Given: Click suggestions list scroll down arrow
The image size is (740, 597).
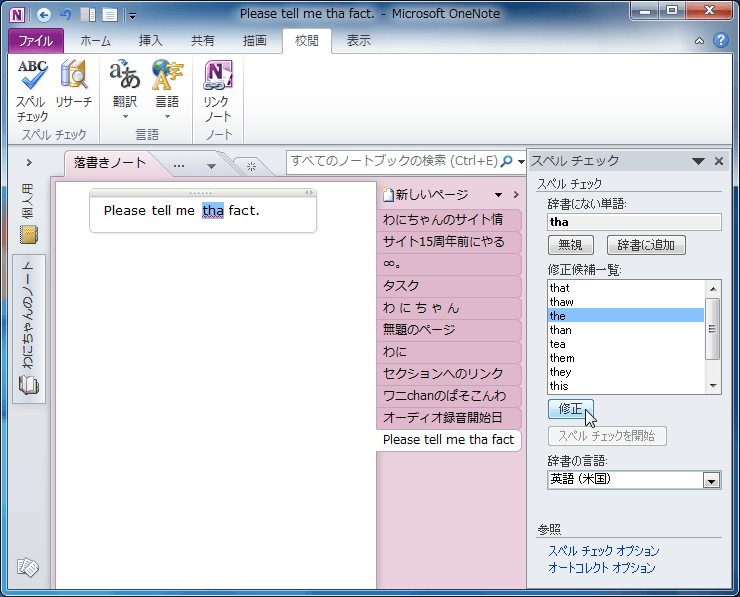Looking at the screenshot, I should coord(713,386).
